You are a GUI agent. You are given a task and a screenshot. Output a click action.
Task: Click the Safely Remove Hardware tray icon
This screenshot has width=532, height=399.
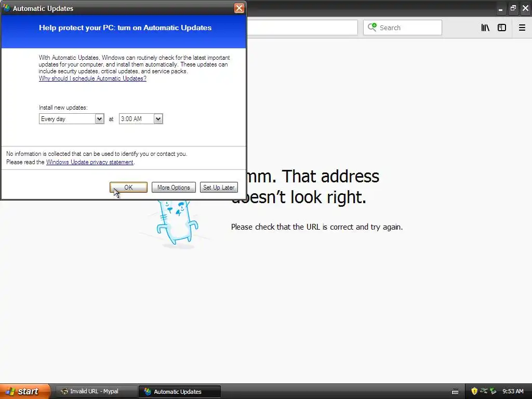484,391
